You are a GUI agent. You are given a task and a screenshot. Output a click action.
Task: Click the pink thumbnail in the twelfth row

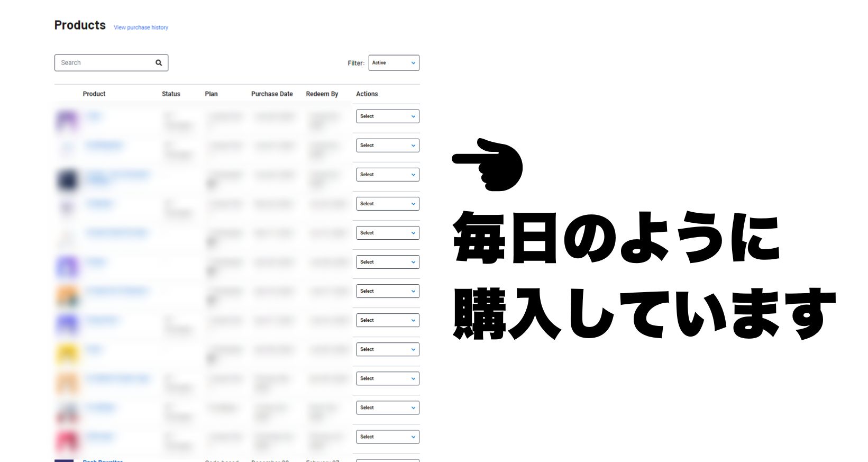[67, 441]
